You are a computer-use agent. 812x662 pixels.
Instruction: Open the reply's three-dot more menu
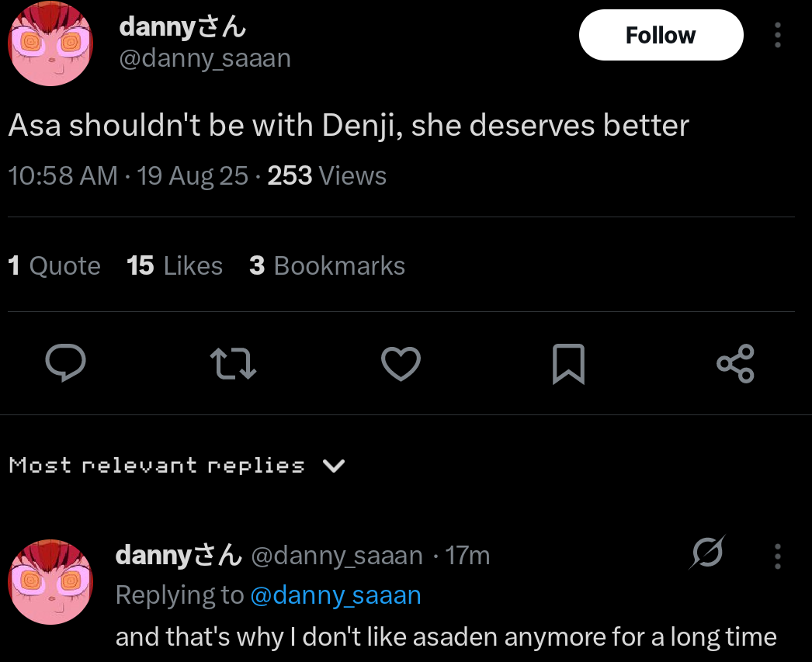[778, 556]
